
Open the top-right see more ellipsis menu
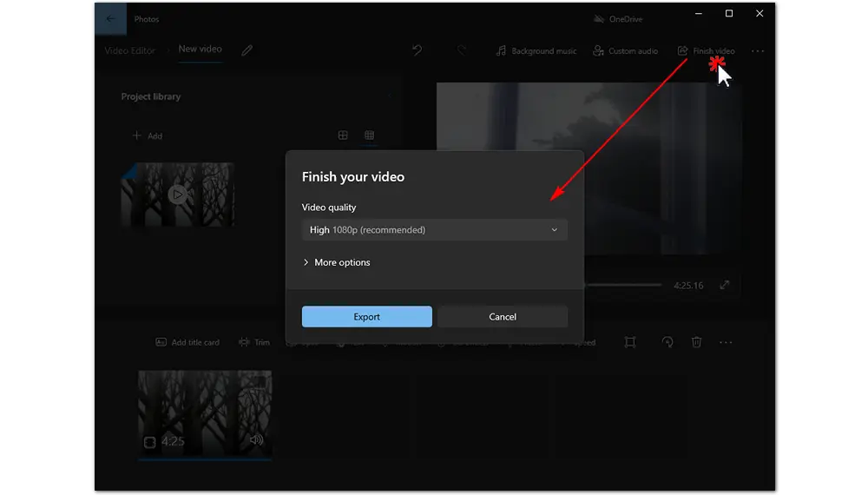[x=758, y=51]
